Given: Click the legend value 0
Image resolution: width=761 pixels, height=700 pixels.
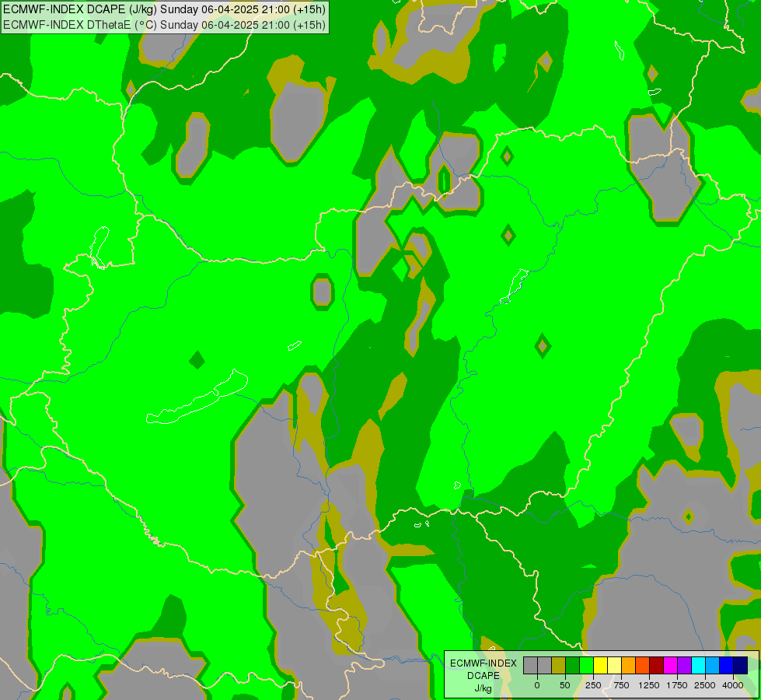Looking at the screenshot, I should (x=537, y=685).
